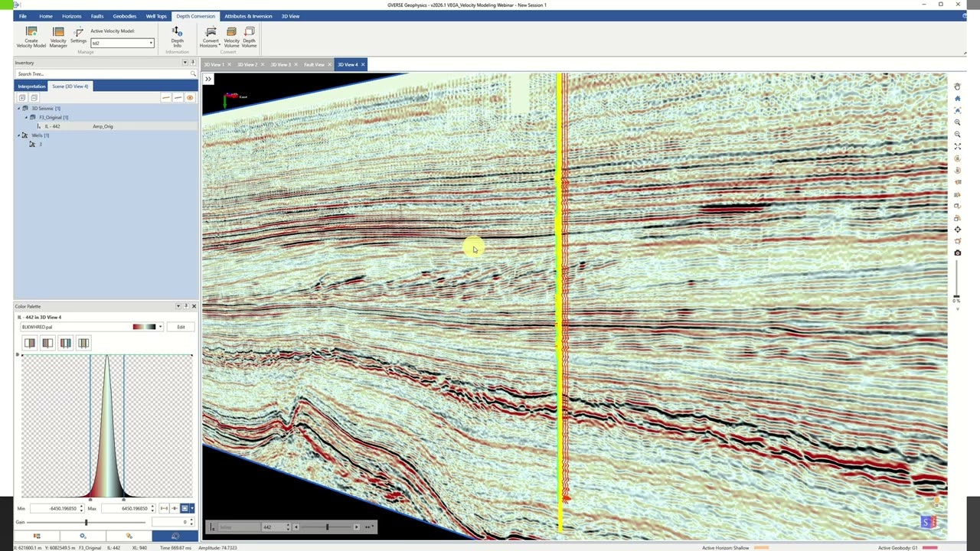980x551 pixels.
Task: Close the 3D View 4 tab
Action: 363,64
